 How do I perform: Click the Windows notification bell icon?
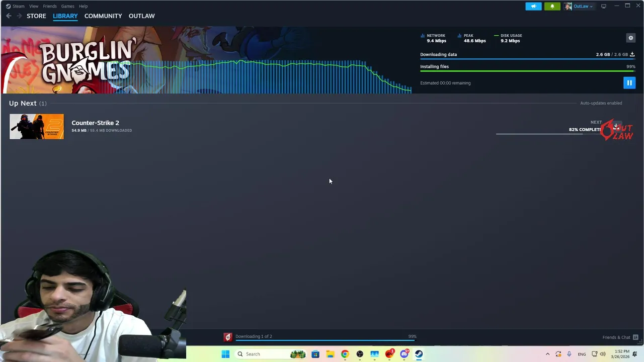point(635,354)
